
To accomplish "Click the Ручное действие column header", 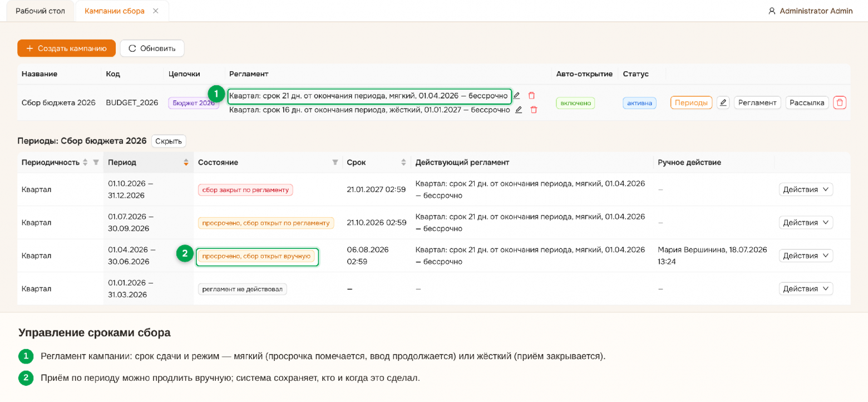I will point(689,163).
